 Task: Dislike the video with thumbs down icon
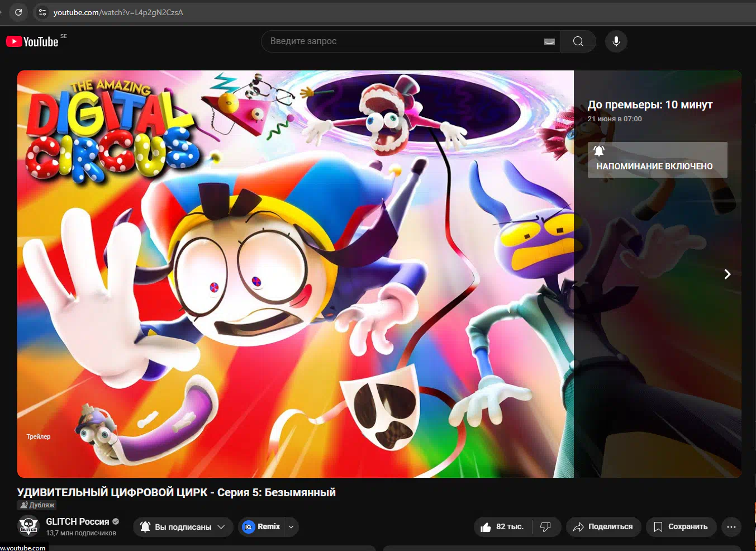(x=546, y=527)
